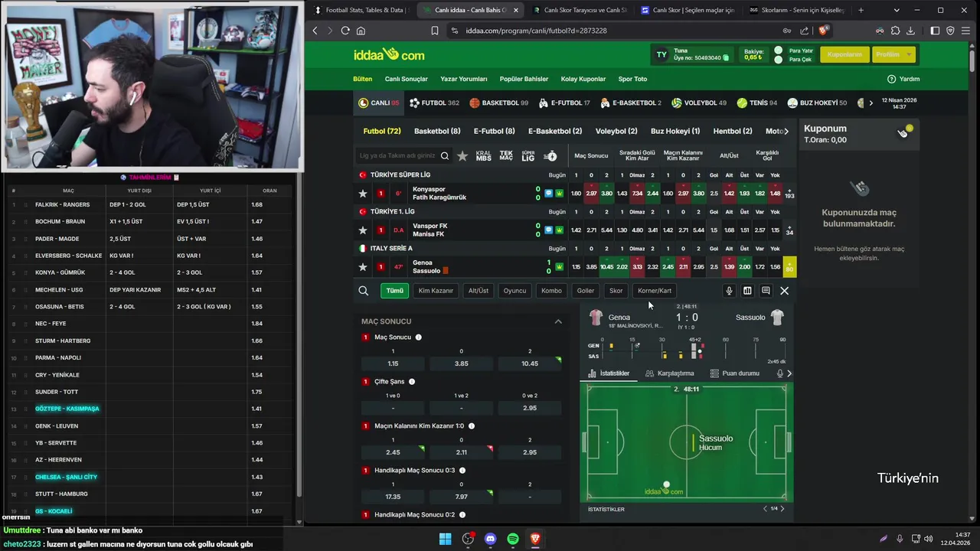
Task: Open the Karşılaştırma tab
Action: click(670, 373)
